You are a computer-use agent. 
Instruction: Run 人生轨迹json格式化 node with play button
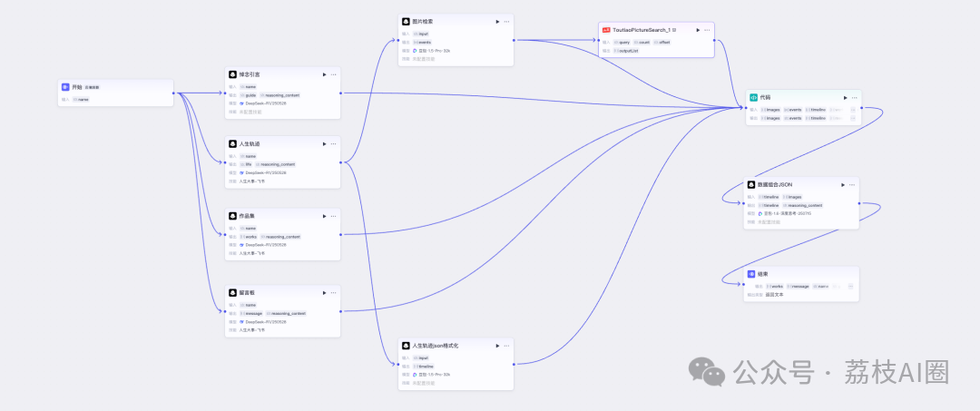point(497,346)
